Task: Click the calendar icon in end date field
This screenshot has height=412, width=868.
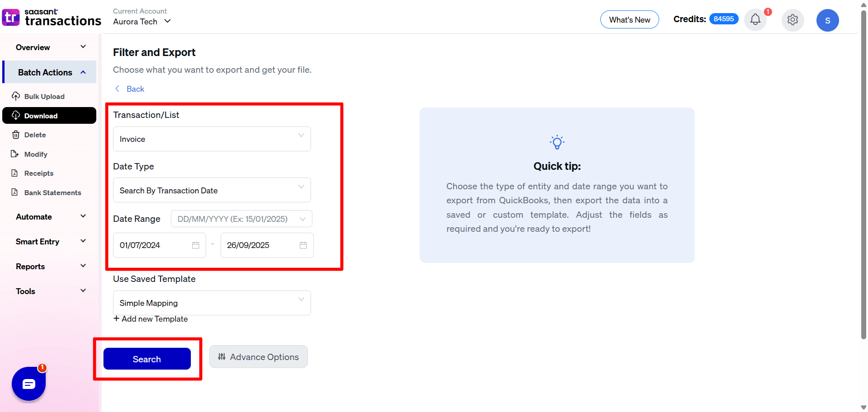Action: [303, 245]
